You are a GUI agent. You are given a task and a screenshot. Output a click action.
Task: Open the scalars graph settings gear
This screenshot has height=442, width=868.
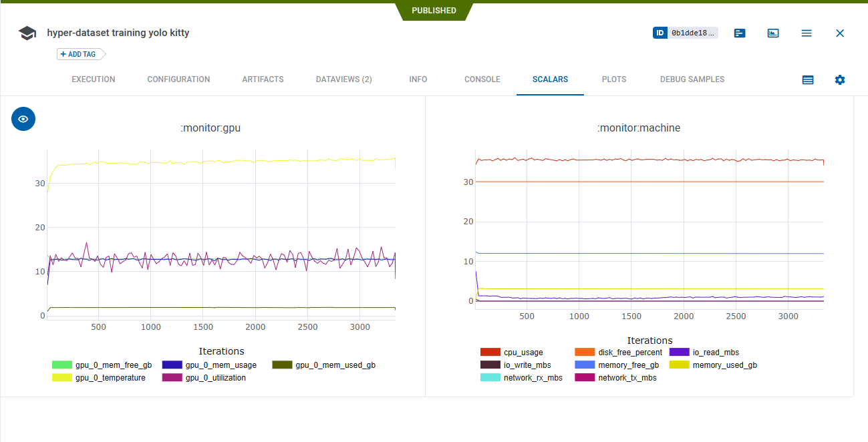(840, 79)
